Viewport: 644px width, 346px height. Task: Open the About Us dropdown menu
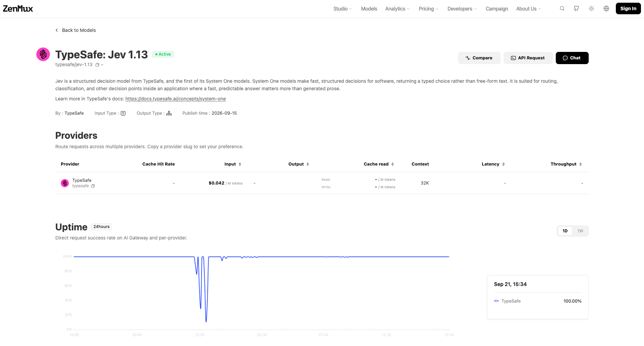pos(529,9)
